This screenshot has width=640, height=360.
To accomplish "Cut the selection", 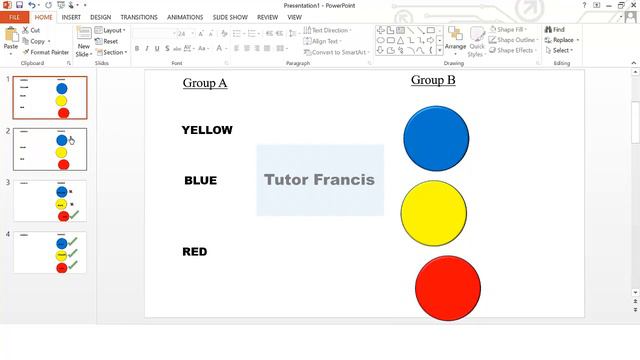I will click(x=31, y=30).
